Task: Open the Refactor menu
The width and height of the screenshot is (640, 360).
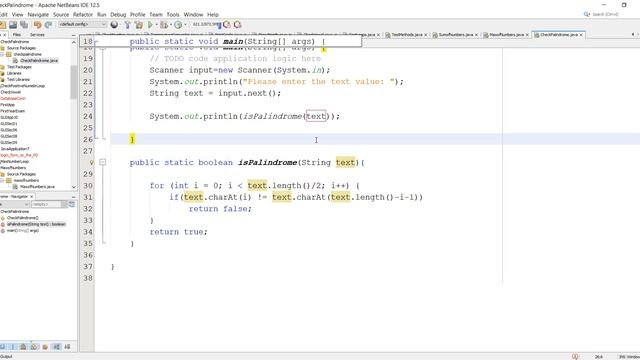Action: coord(83,14)
